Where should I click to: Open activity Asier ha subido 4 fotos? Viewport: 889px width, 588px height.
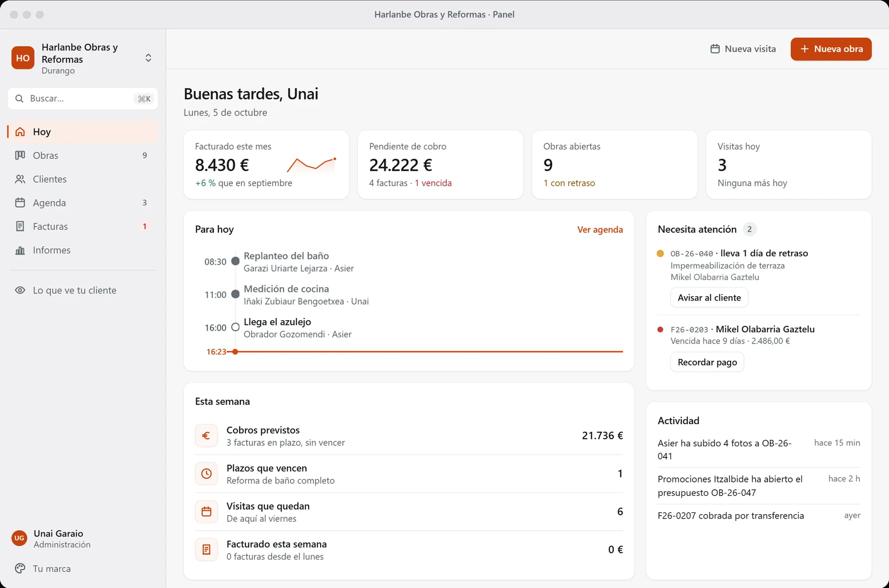(758, 449)
